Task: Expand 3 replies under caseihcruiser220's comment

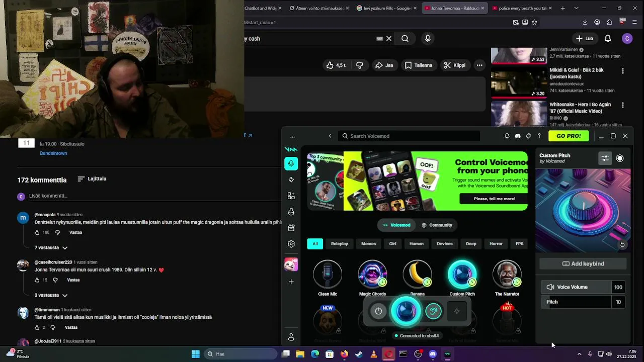Action: (51, 295)
